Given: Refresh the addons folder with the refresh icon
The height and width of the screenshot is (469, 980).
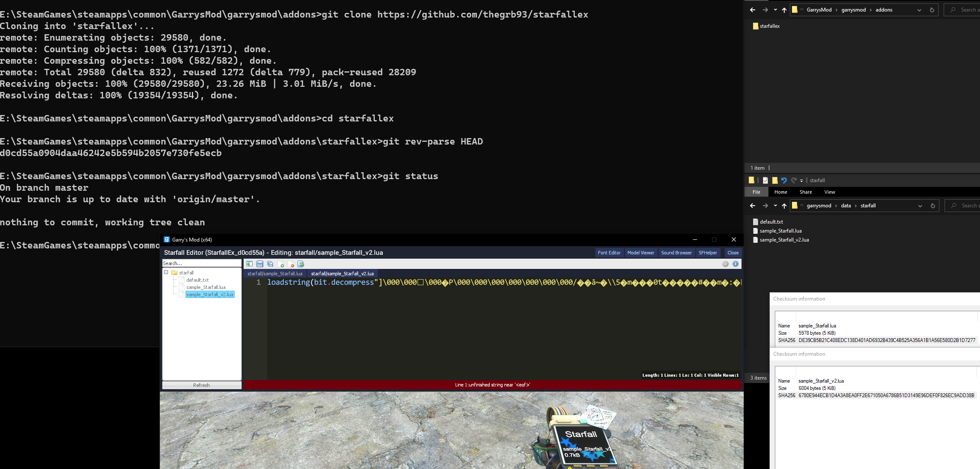Looking at the screenshot, I should point(932,9).
